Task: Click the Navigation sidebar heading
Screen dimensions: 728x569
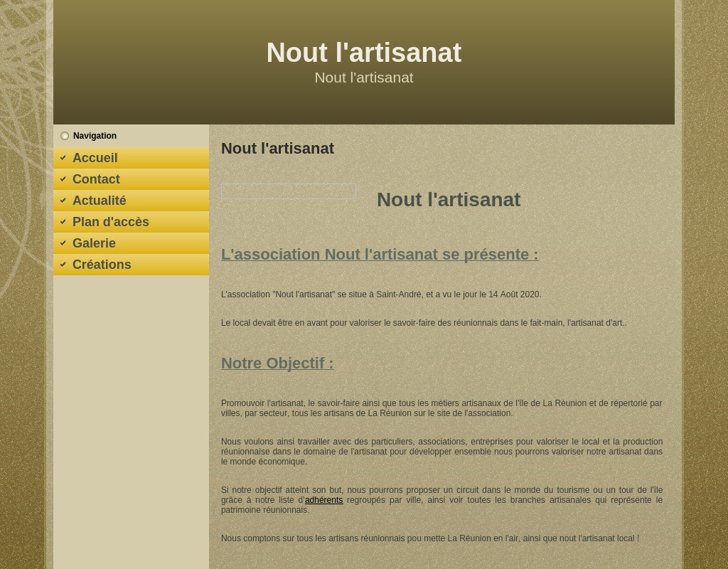Action: tap(95, 136)
